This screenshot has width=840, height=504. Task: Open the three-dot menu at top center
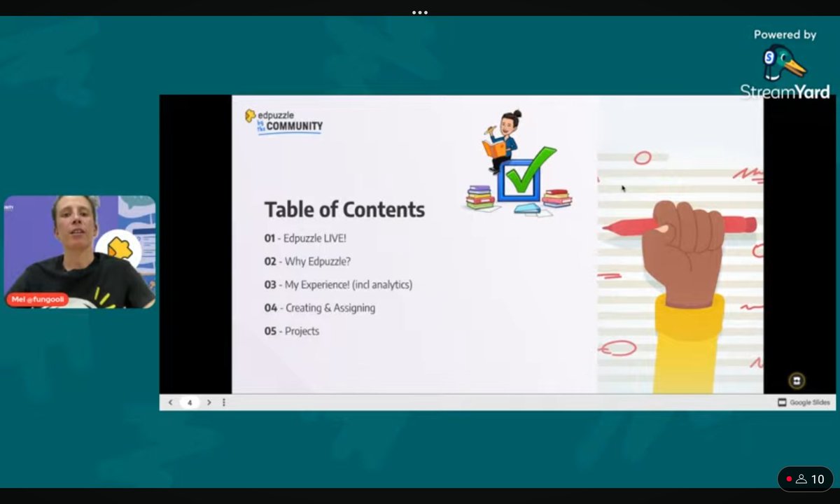click(420, 12)
